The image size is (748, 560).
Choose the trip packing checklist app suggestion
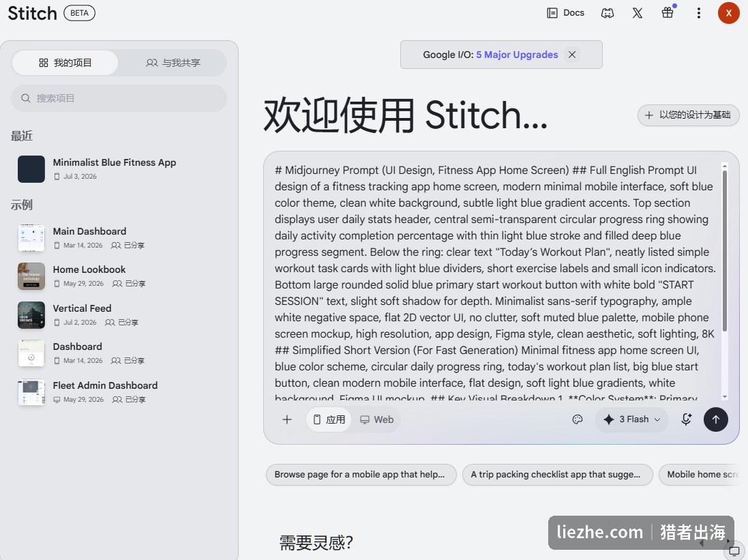(557, 475)
